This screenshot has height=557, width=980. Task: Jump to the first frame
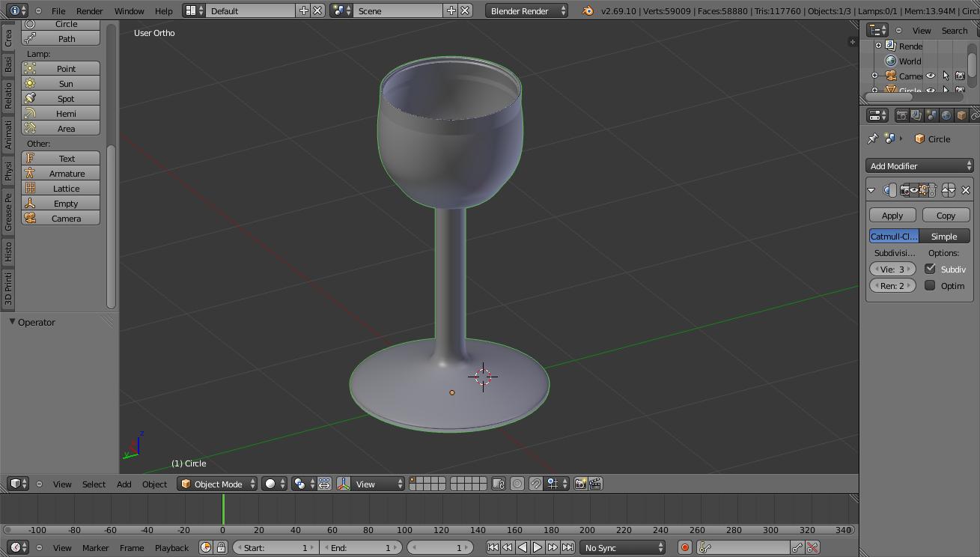(493, 548)
